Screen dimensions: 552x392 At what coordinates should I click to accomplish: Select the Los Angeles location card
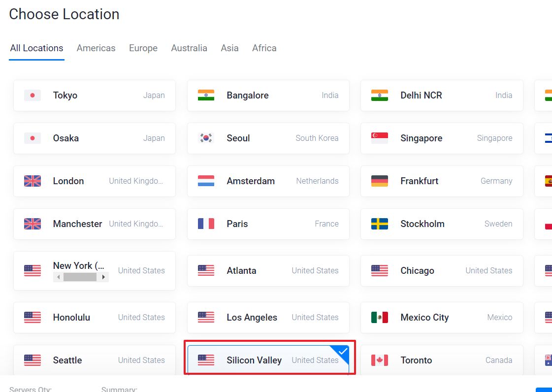268,318
